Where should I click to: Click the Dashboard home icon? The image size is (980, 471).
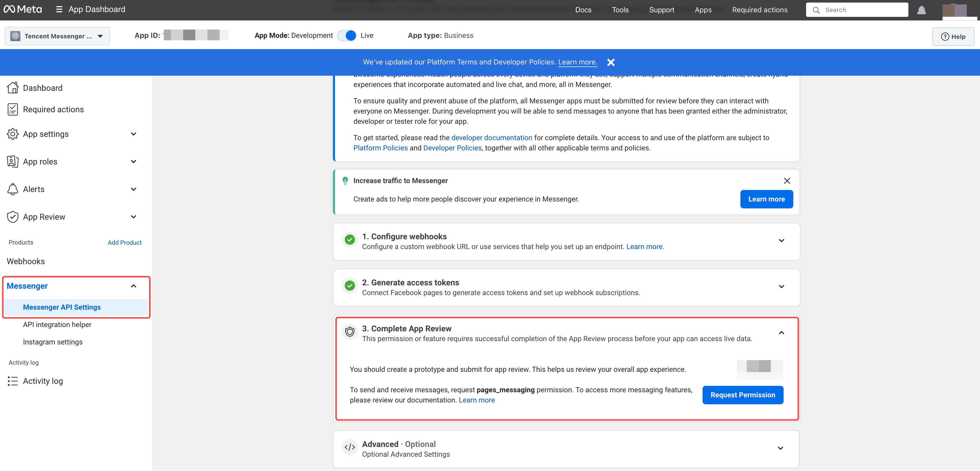tap(13, 88)
